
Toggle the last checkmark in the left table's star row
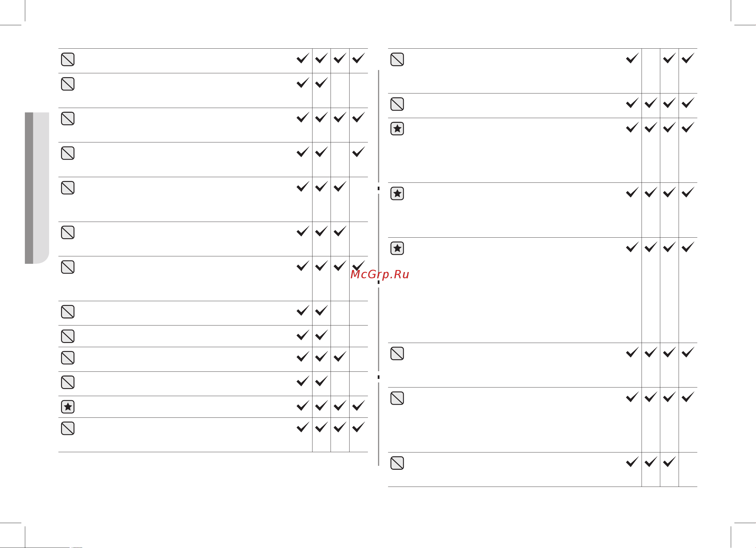358,405
